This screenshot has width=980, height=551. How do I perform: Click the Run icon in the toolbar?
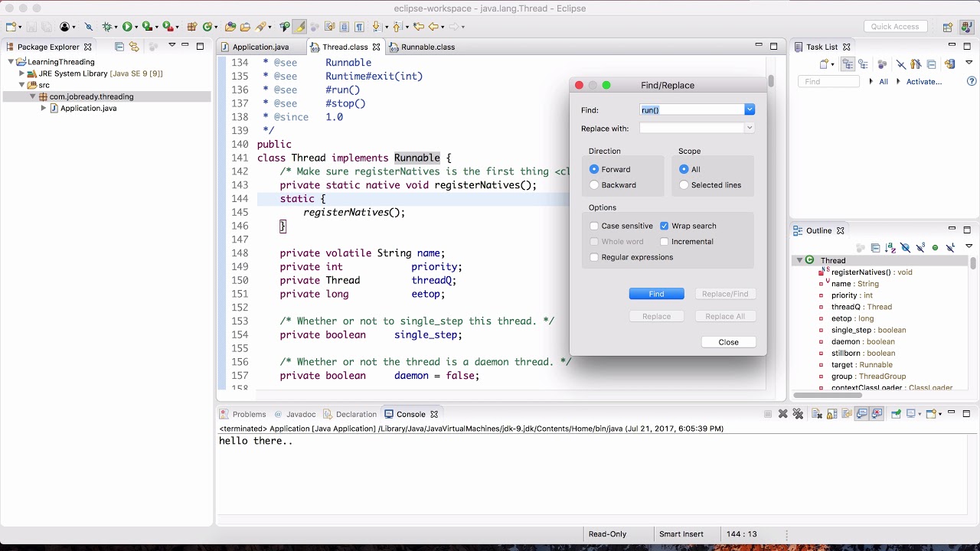[x=126, y=26]
